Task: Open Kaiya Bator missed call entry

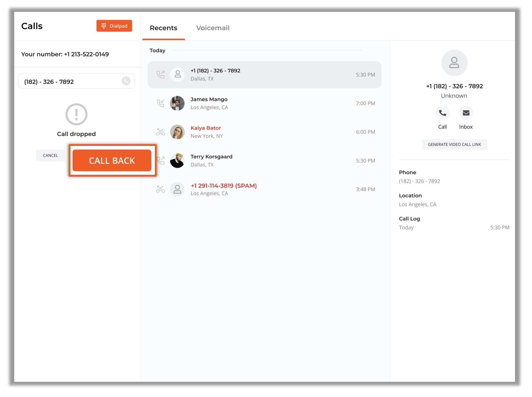Action: coord(264,132)
